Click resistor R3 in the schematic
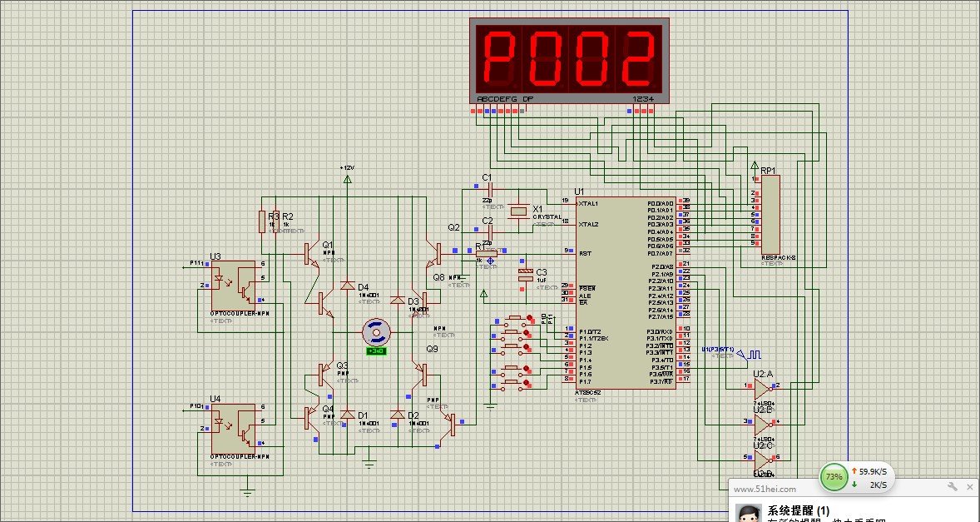The width and height of the screenshot is (980, 522). 263,222
